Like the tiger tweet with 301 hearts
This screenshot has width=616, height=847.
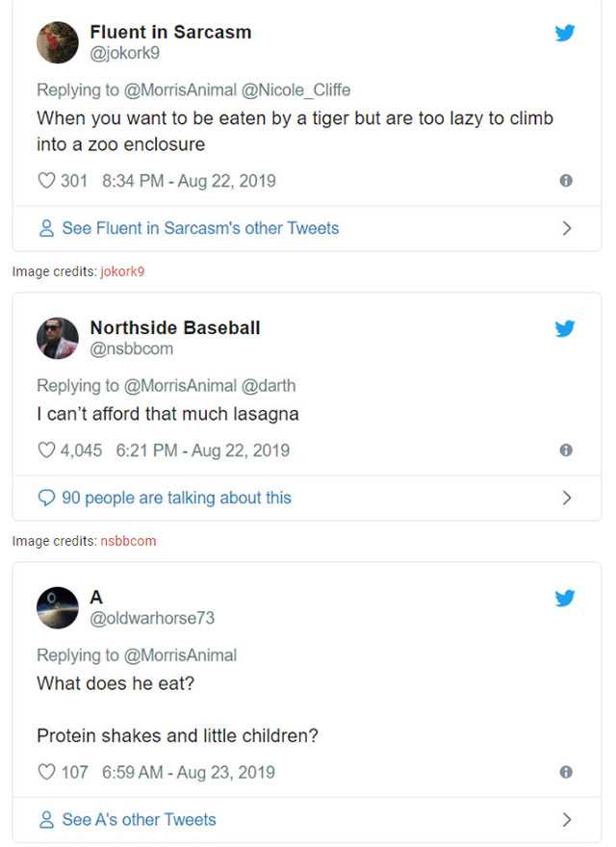[46, 181]
